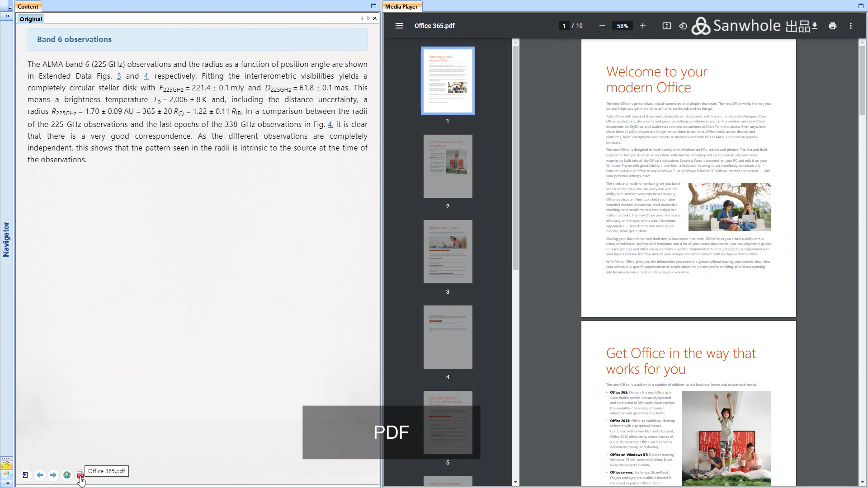
Task: Follow the Extended Data Fig. 3 link
Action: pyautogui.click(x=119, y=76)
